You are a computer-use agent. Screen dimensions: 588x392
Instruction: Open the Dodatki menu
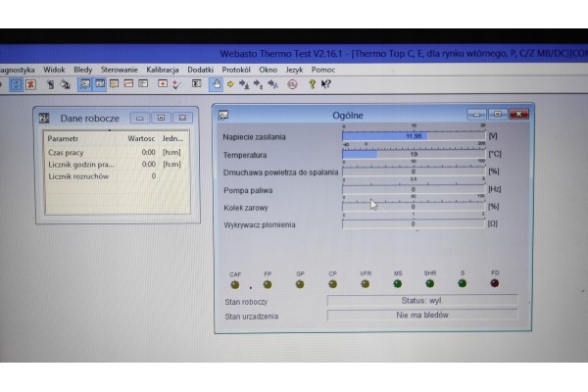point(200,70)
